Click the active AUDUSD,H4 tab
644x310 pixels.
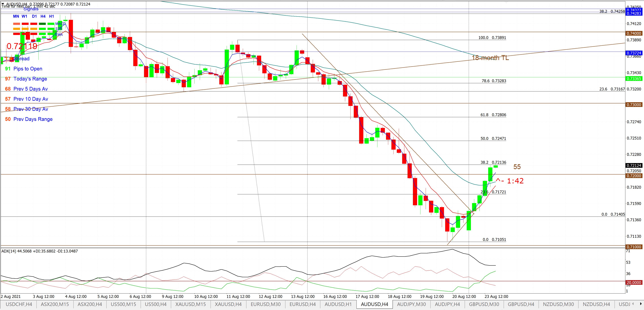[374, 304]
